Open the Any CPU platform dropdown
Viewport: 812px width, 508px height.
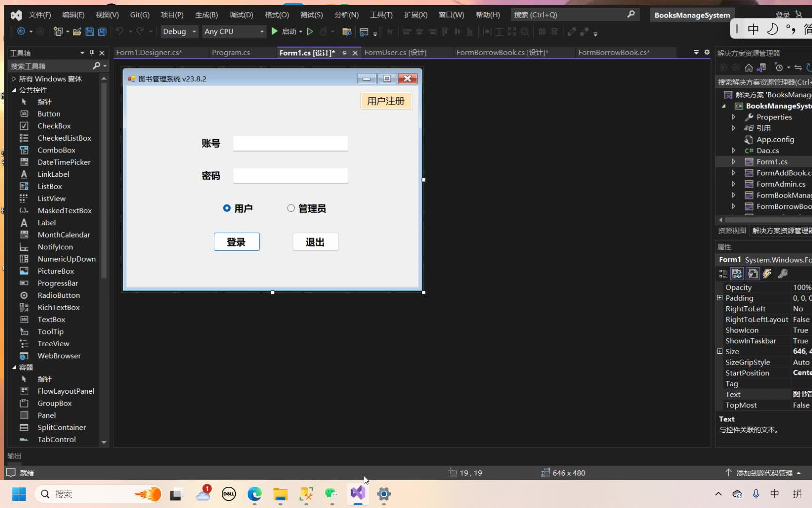(x=234, y=31)
